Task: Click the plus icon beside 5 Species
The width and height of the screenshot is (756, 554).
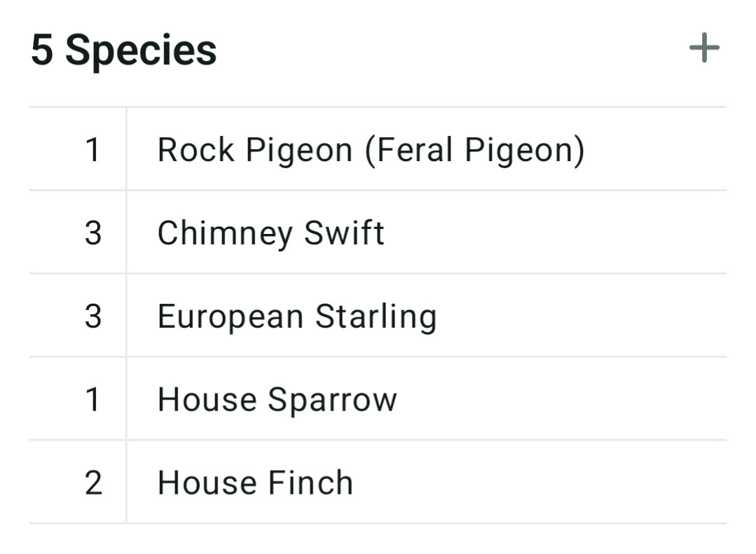Action: point(704,48)
